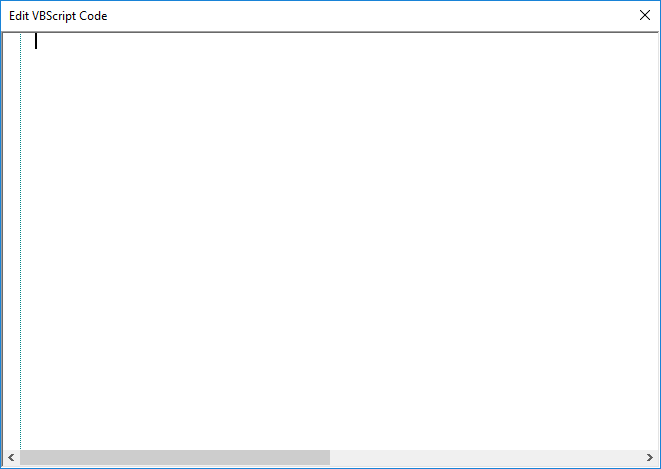
Task: Click the center of the blank code area
Action: [x=340, y=240]
